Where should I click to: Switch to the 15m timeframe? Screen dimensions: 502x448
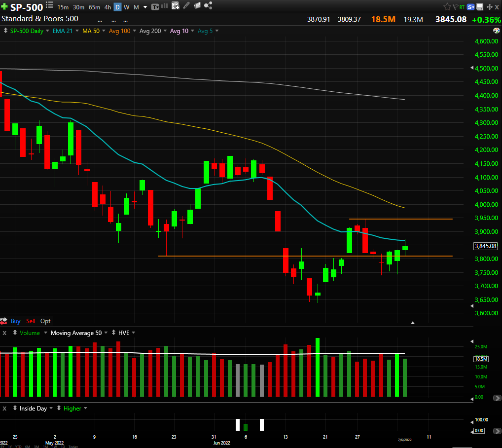pos(63,7)
